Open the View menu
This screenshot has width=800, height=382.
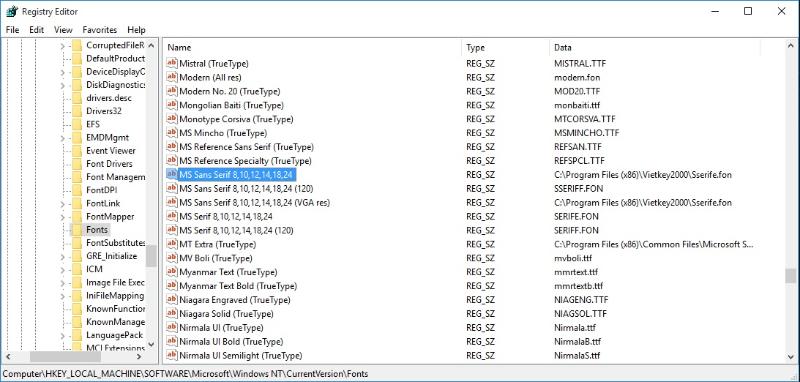(x=63, y=30)
